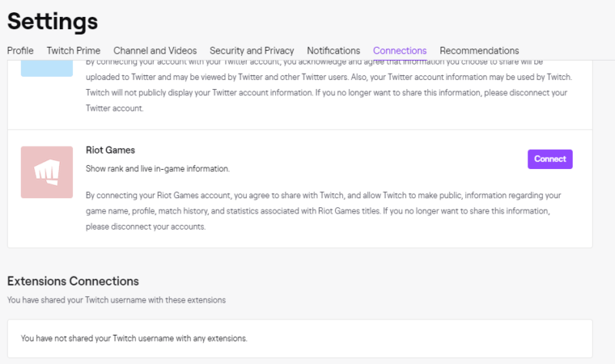Click the Riot Games data-sharing disclaimer paragraph

tap(323, 211)
